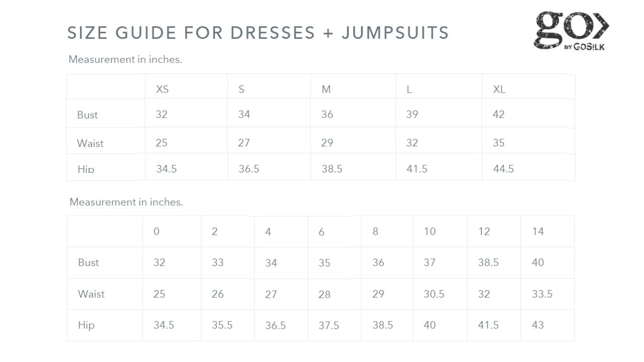Click the size 14 hip value 43

click(538, 325)
